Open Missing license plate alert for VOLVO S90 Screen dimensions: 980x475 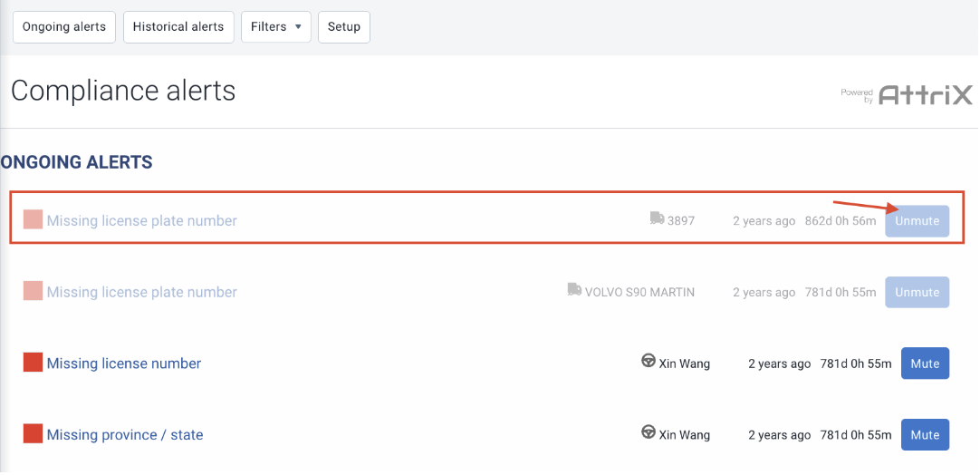point(142,293)
